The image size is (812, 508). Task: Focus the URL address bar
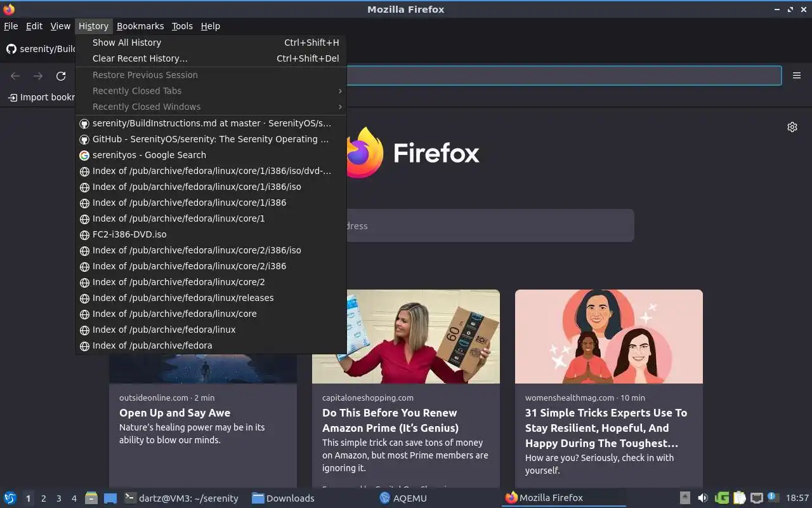pos(564,76)
